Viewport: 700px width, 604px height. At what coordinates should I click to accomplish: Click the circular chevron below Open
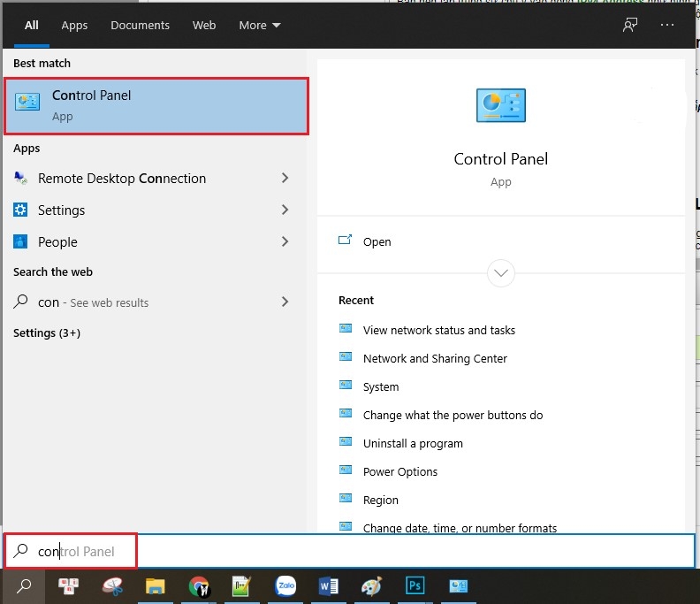pyautogui.click(x=501, y=273)
